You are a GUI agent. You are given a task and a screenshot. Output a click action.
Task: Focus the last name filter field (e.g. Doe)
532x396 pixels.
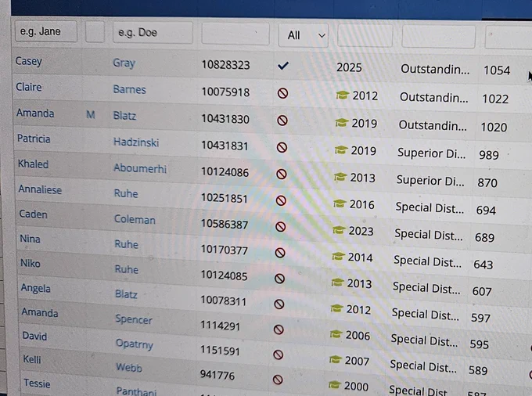(x=153, y=33)
